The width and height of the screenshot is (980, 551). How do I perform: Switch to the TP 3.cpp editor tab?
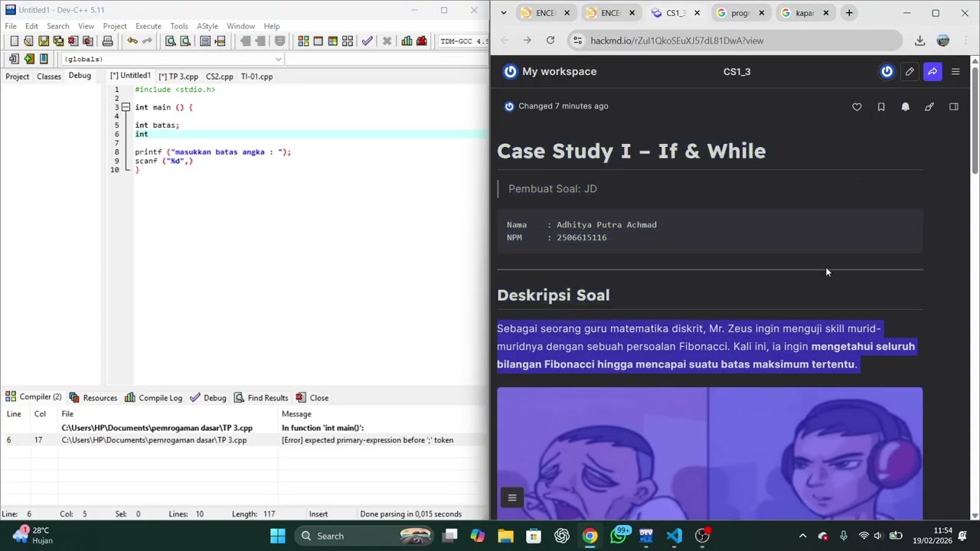click(x=178, y=77)
